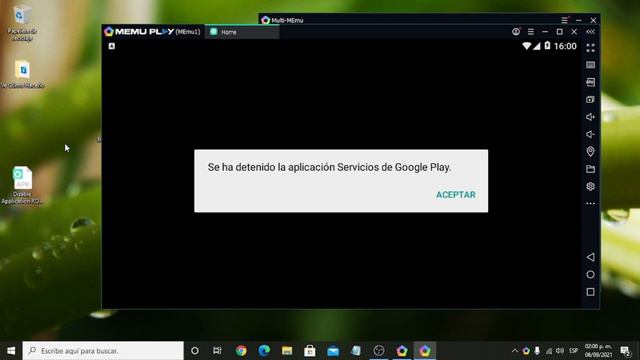
Task: Click the Multi-MEmu title bar logo
Action: tap(265, 20)
